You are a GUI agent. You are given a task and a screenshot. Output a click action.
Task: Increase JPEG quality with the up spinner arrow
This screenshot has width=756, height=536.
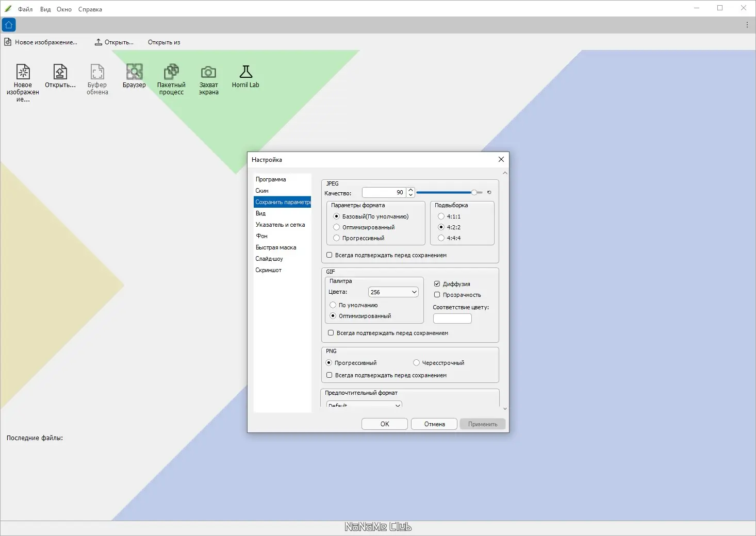coord(410,190)
